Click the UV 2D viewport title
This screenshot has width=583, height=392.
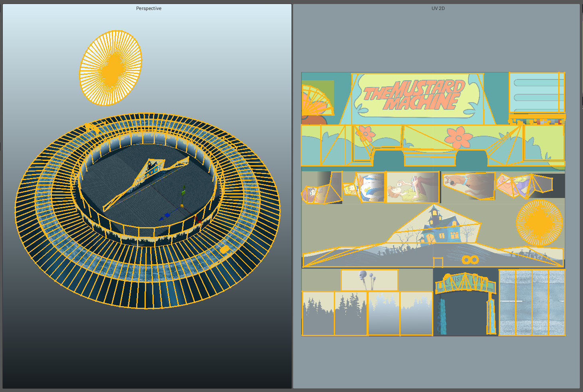coord(438,8)
